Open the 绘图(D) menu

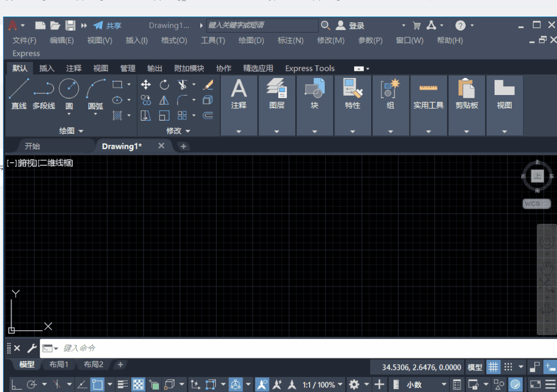pos(251,40)
